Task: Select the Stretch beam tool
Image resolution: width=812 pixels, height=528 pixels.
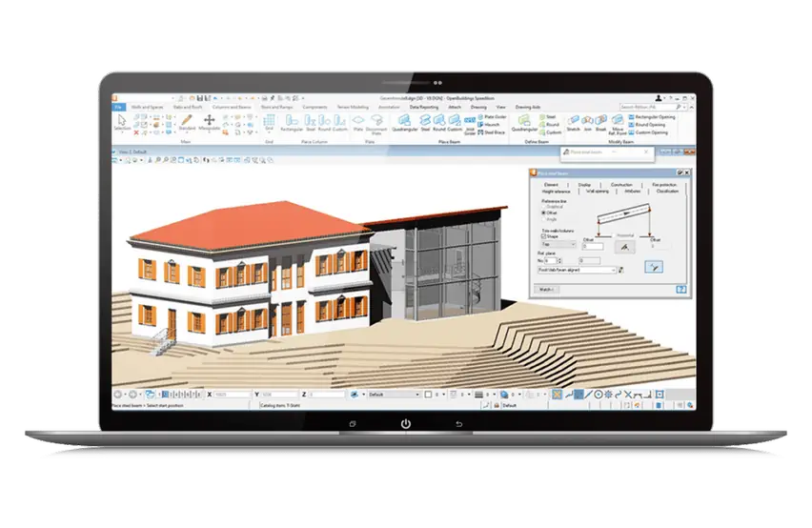Action: [x=574, y=123]
